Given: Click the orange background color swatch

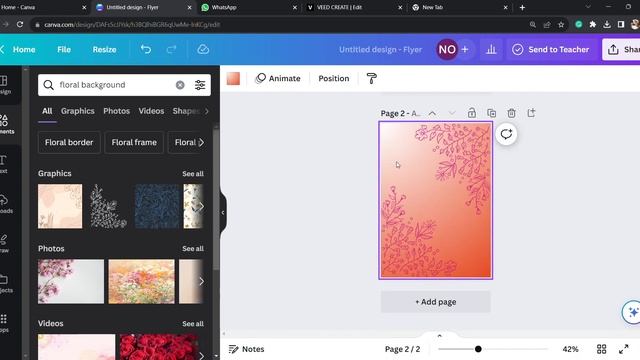Looking at the screenshot, I should point(233,78).
